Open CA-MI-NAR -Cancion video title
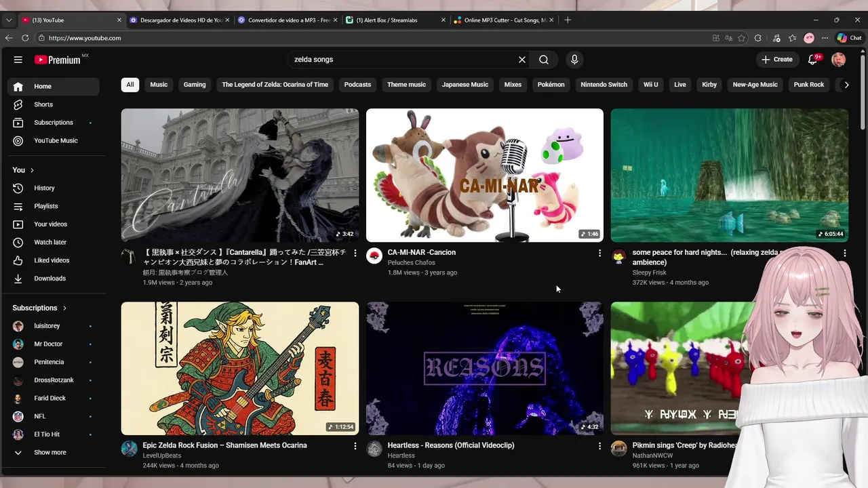 (421, 252)
